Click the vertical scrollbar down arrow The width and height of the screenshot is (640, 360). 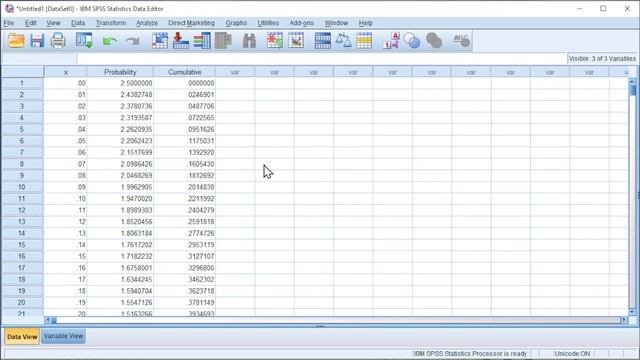(632, 312)
